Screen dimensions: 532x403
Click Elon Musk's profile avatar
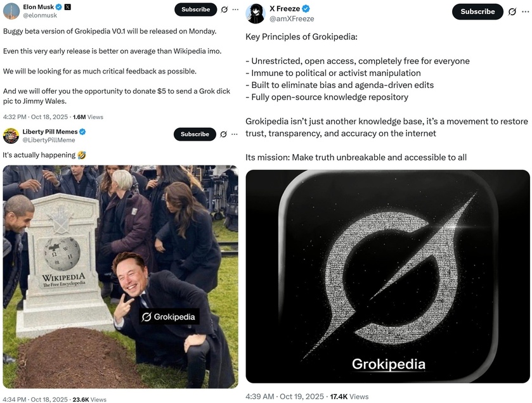[11, 11]
